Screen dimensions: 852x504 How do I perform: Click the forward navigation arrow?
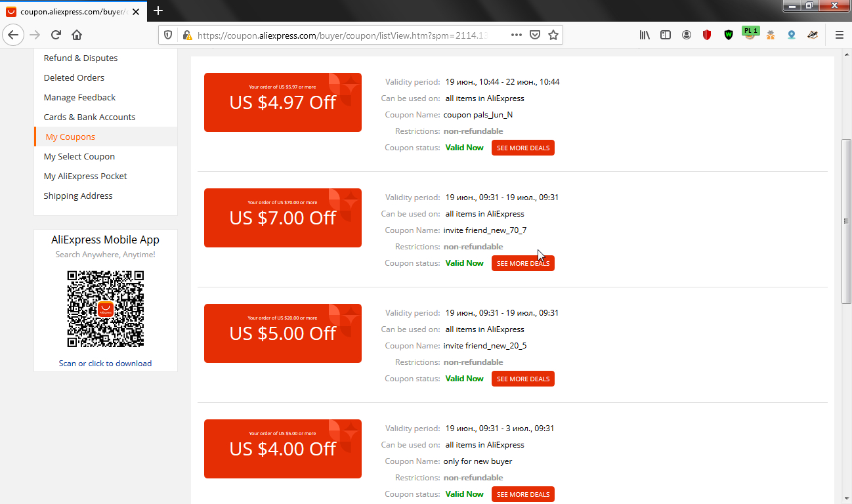click(x=35, y=35)
